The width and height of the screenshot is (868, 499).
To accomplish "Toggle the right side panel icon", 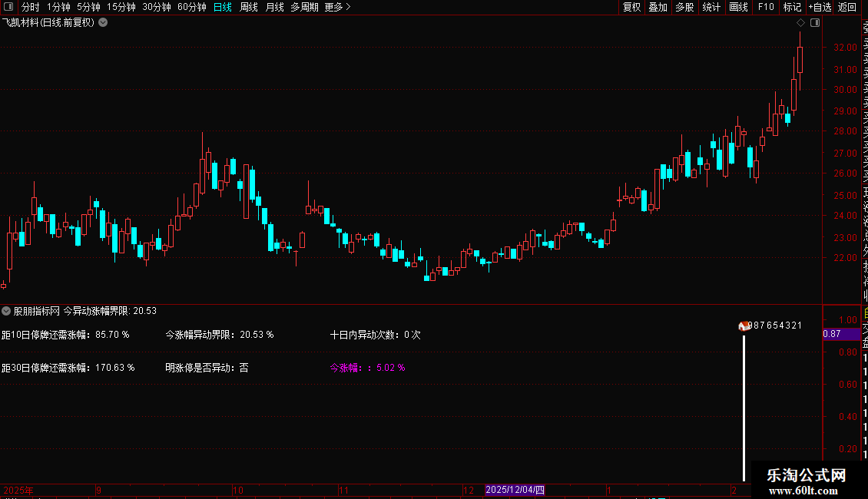I will pos(815,23).
